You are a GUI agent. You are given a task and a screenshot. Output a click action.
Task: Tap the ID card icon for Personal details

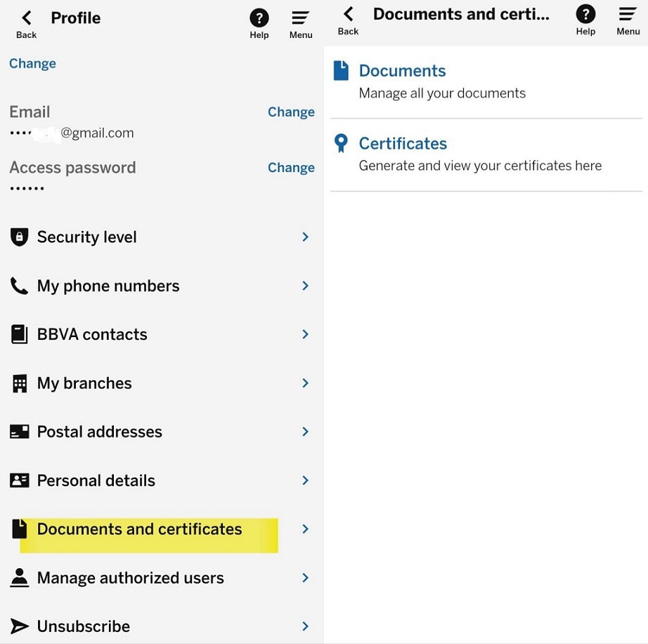click(x=20, y=480)
